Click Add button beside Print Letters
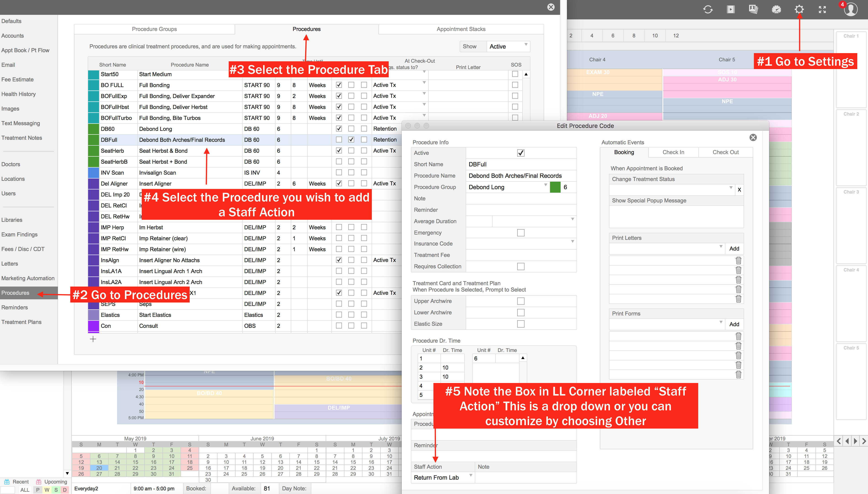868x494 pixels. point(734,249)
